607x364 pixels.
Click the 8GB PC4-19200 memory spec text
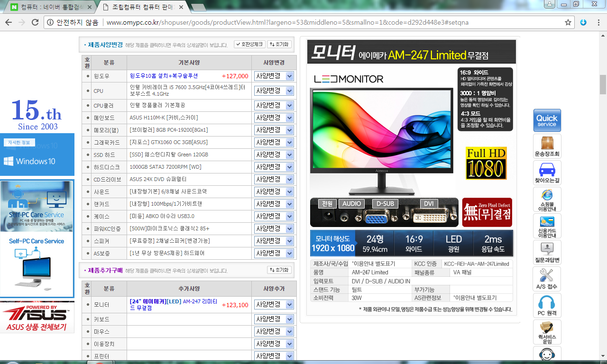(x=169, y=130)
